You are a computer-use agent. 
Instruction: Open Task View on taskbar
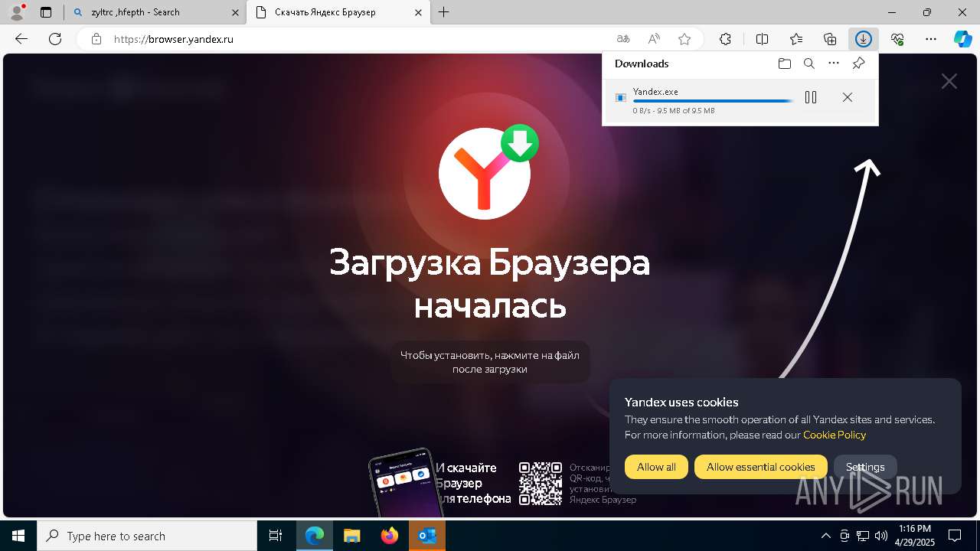tap(276, 536)
